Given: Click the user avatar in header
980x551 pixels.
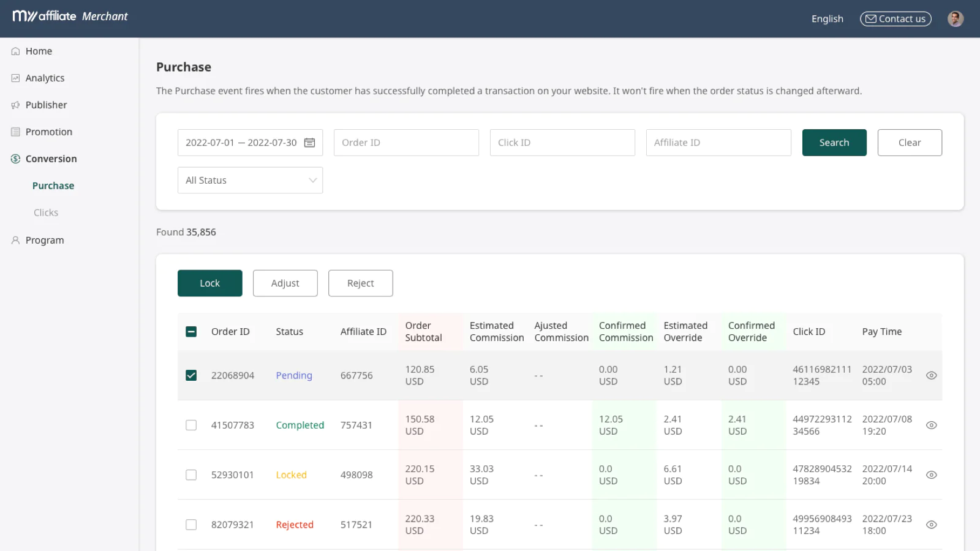Looking at the screenshot, I should coord(955,19).
